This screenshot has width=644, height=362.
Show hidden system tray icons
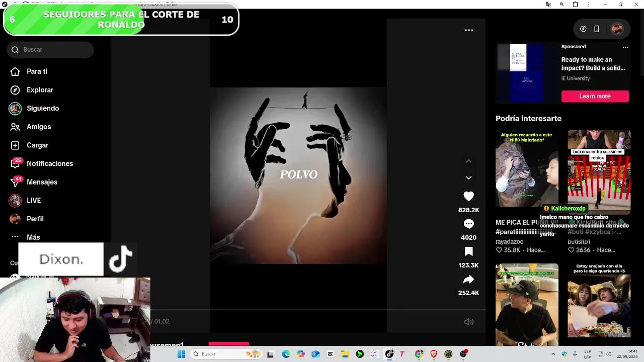pos(553,354)
